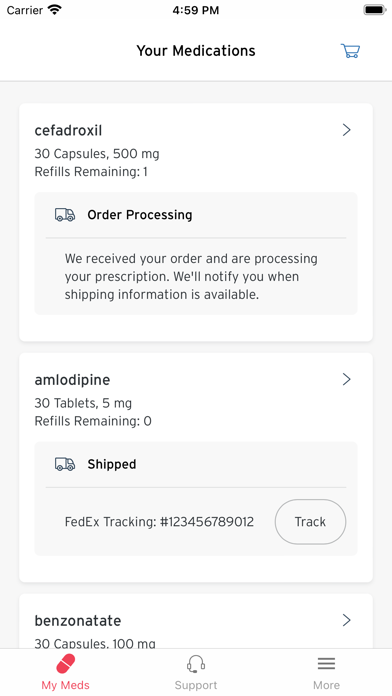Tap the Wi-Fi status icon
392x696 pixels.
pos(55,10)
